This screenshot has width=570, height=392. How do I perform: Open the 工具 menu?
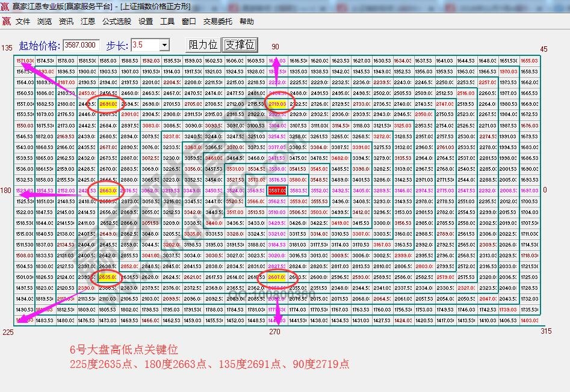tap(167, 20)
